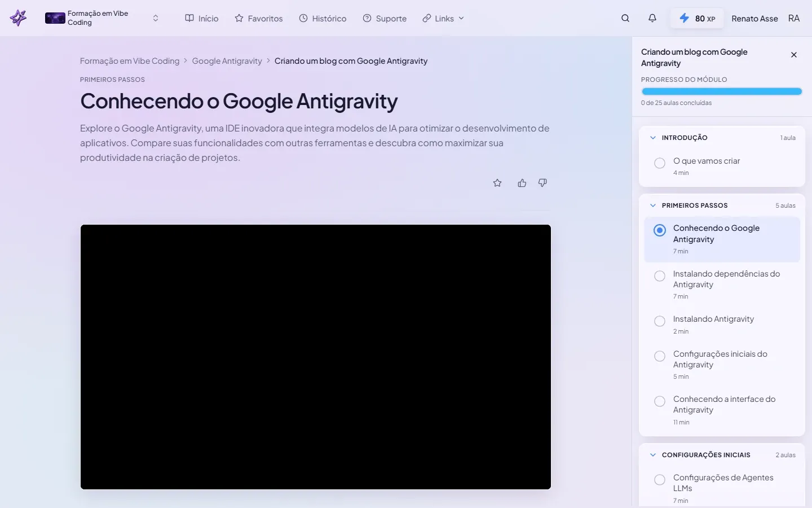Viewport: 812px width, 508px height.
Task: Favorite this lesson with the star icon
Action: 497,183
